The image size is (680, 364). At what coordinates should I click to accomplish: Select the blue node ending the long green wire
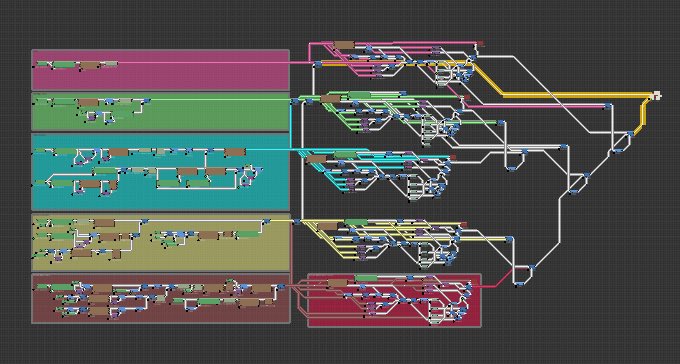[x=501, y=123]
